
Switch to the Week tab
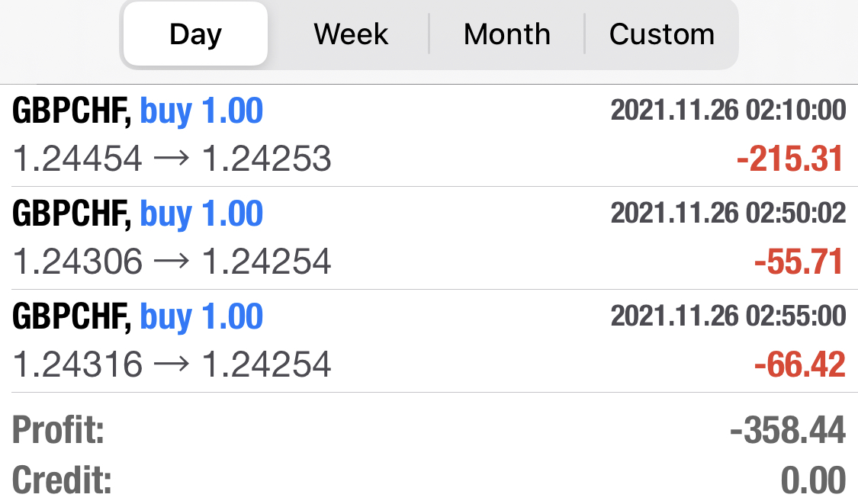(x=351, y=34)
